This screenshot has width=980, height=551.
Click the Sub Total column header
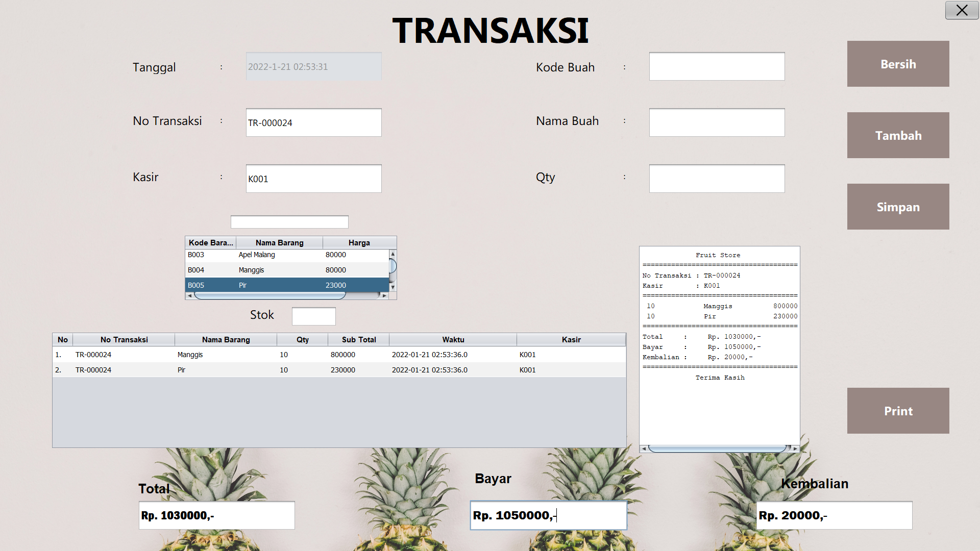(358, 340)
